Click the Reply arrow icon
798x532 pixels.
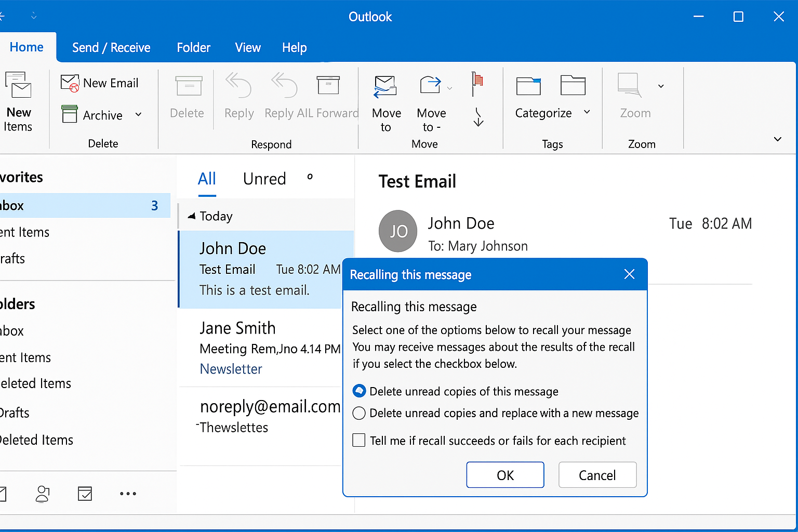click(x=238, y=85)
